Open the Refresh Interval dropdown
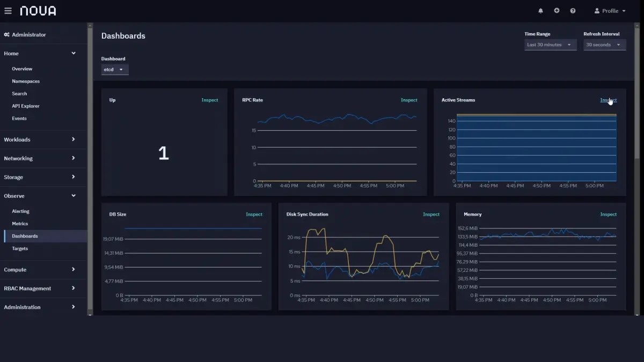Image resolution: width=644 pixels, height=362 pixels. (605, 45)
